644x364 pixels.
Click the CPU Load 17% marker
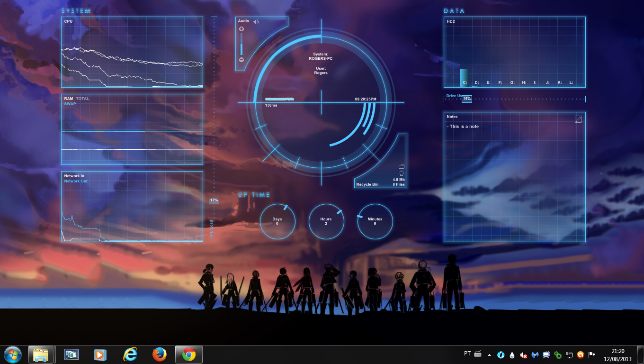pyautogui.click(x=214, y=200)
